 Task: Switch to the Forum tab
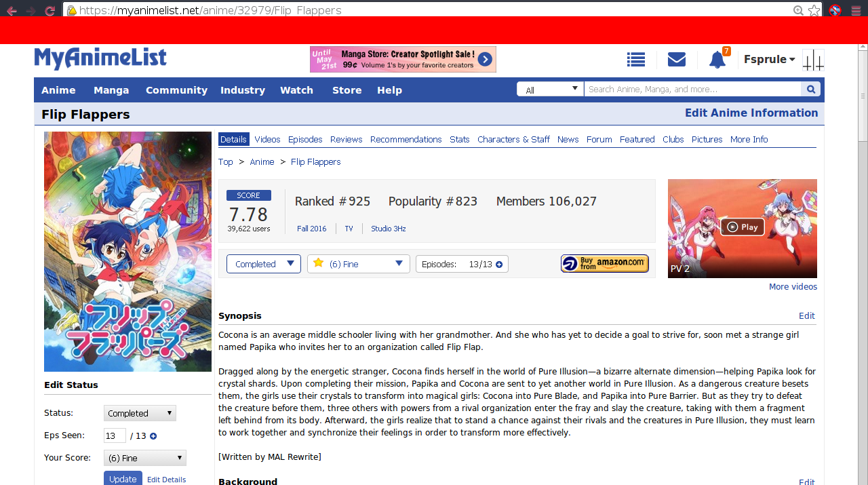tap(599, 139)
